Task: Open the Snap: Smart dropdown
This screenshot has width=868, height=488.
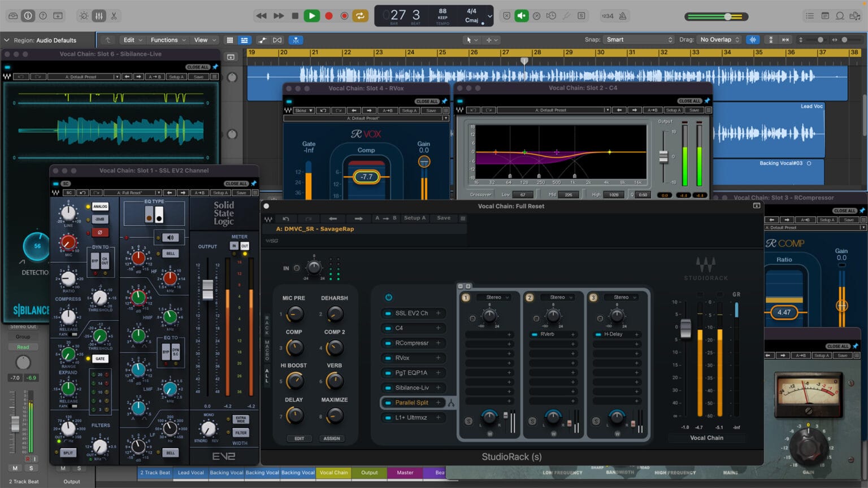Action: point(639,40)
